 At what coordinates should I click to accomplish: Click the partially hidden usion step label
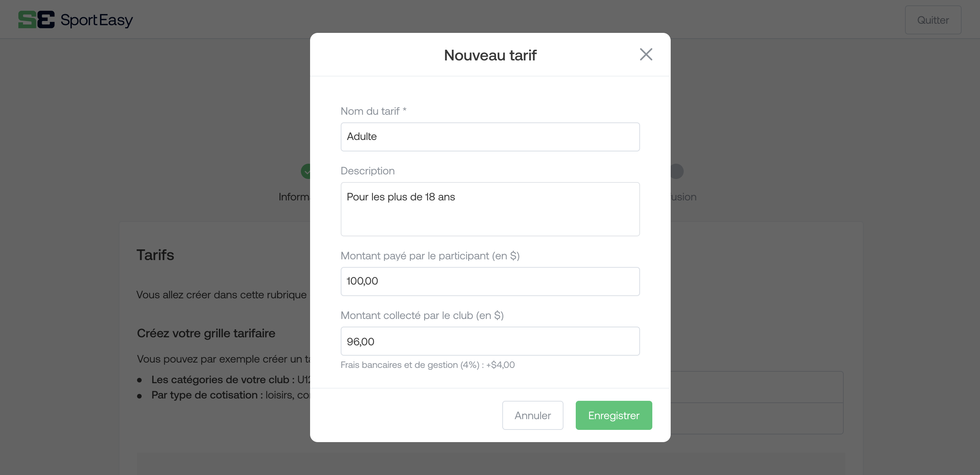coord(683,197)
